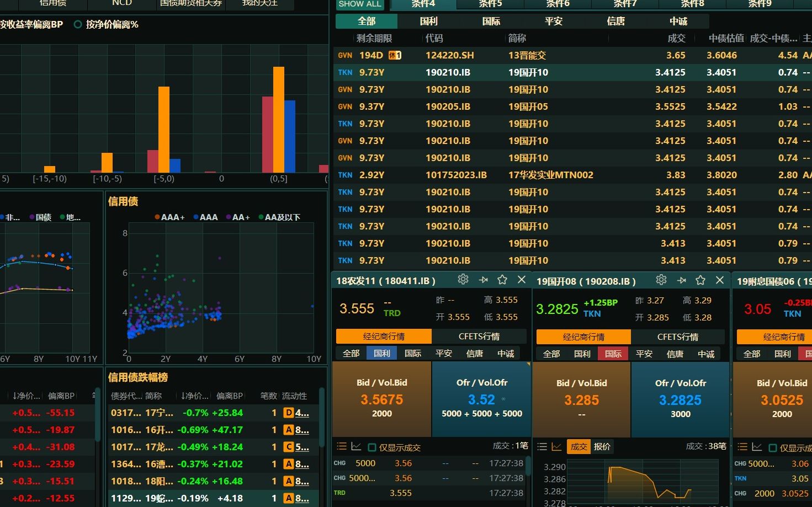The width and height of the screenshot is (812, 507).
Task: Click the [-5,0) orange bar in deviation chart
Action: (x=164, y=129)
